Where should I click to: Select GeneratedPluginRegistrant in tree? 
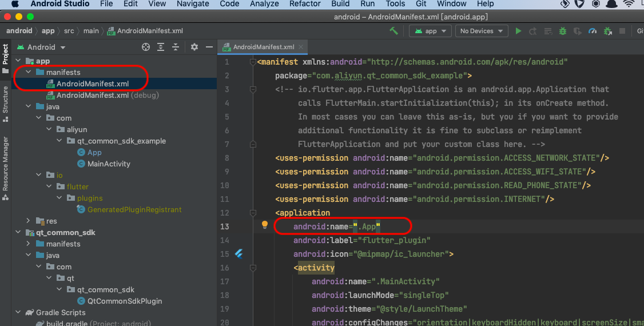pyautogui.click(x=134, y=209)
